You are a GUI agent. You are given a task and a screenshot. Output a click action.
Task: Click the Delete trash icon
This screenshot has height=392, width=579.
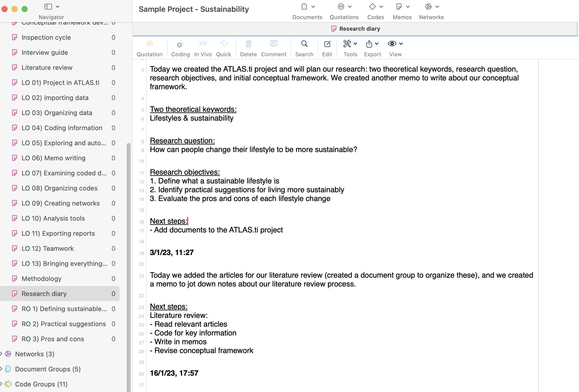click(x=249, y=44)
